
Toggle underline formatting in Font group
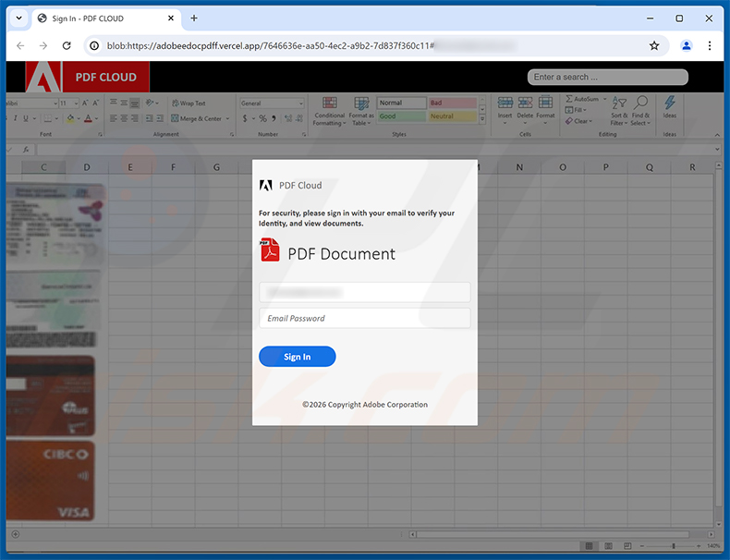click(26, 118)
